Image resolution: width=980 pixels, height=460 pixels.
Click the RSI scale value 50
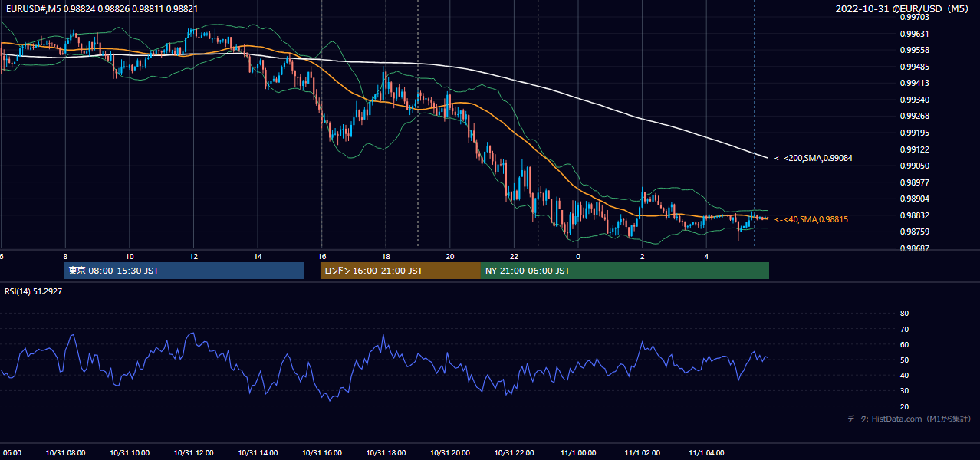point(904,360)
